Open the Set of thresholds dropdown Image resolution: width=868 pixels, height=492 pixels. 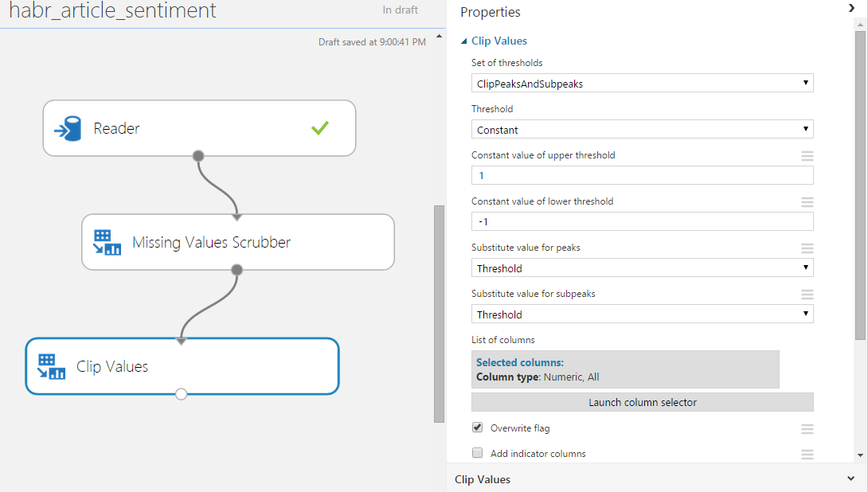(642, 84)
